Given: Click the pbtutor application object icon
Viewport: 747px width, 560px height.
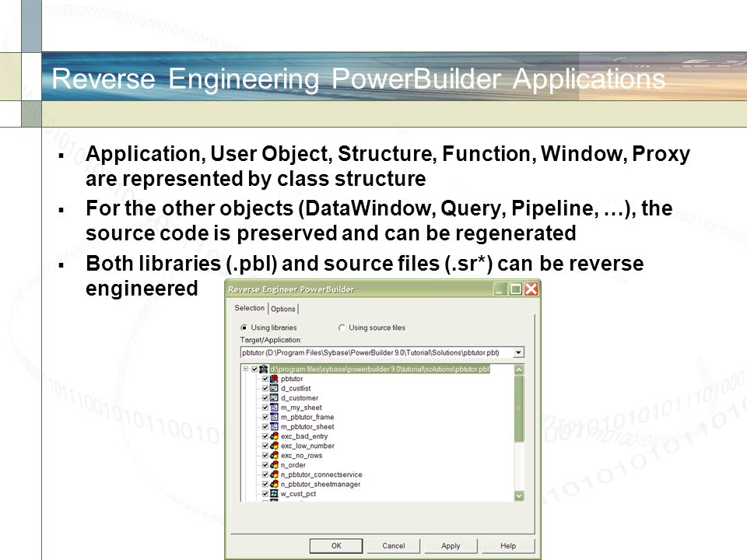Looking at the screenshot, I should tap(274, 379).
